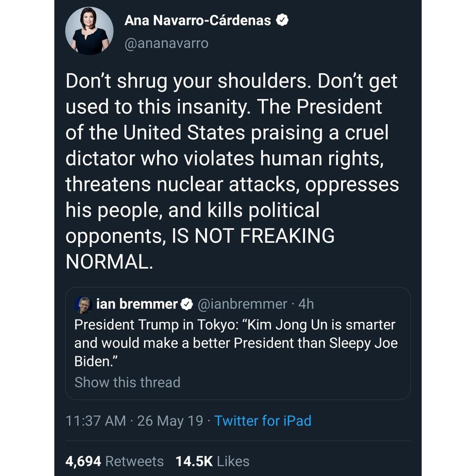Visit the @ananavarro handle
476x476 pixels.
(x=166, y=43)
